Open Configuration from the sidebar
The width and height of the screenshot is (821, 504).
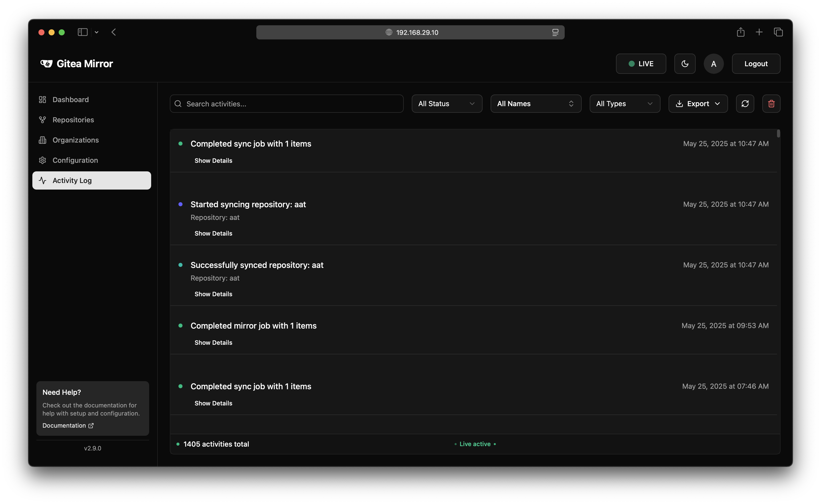[x=75, y=160]
